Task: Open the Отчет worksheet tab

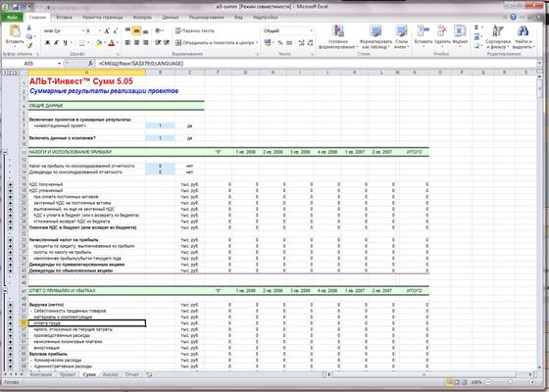Action: (132, 374)
